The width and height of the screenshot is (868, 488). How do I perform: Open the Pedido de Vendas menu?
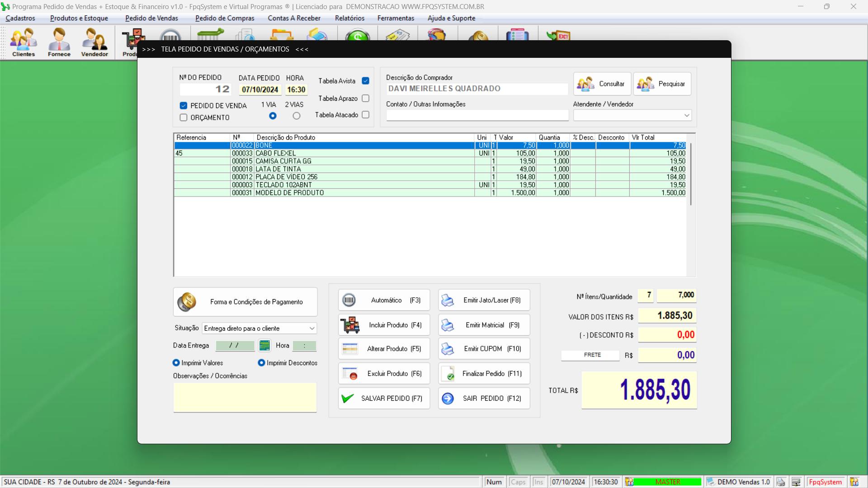pyautogui.click(x=151, y=18)
